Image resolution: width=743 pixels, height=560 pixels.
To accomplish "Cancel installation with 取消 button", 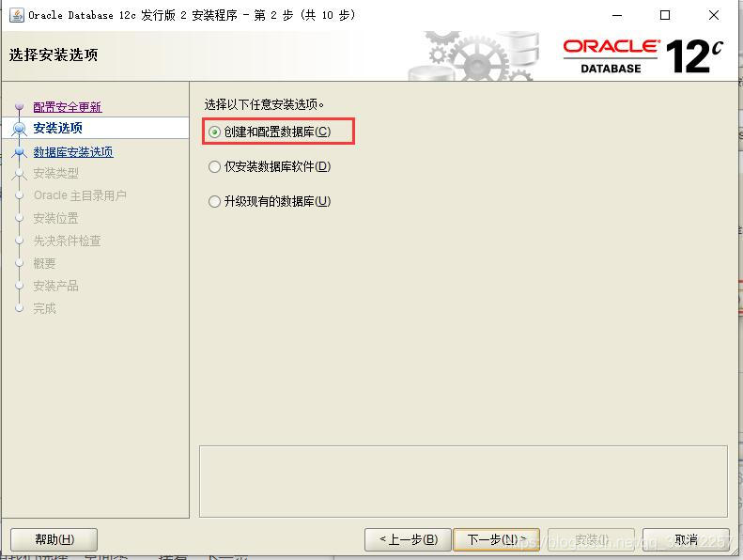I will (x=686, y=539).
